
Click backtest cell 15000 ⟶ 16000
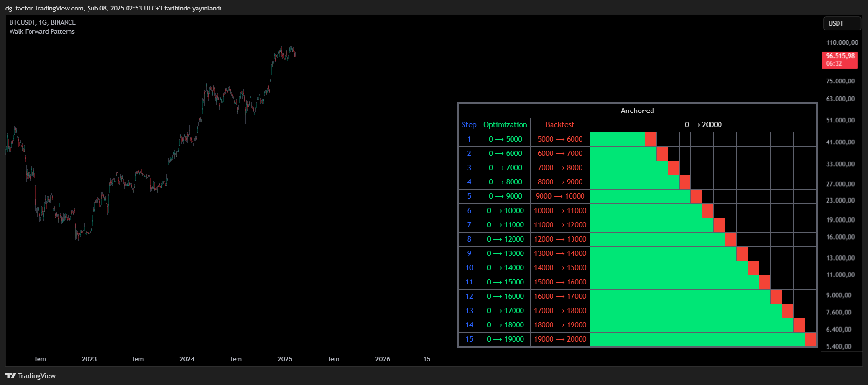pos(560,282)
